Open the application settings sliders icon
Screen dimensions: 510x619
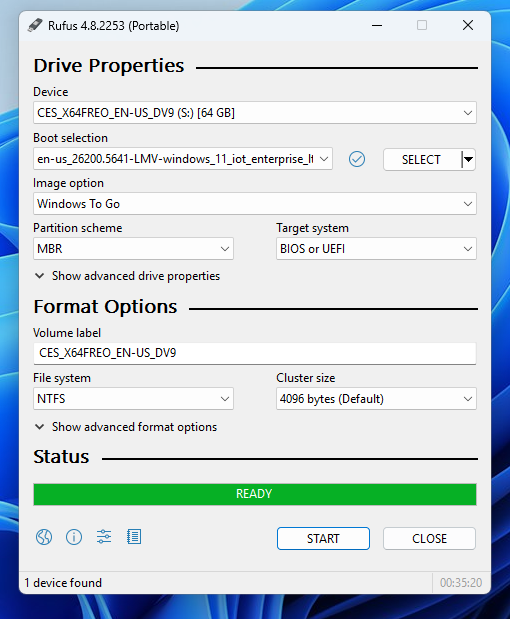pos(104,537)
